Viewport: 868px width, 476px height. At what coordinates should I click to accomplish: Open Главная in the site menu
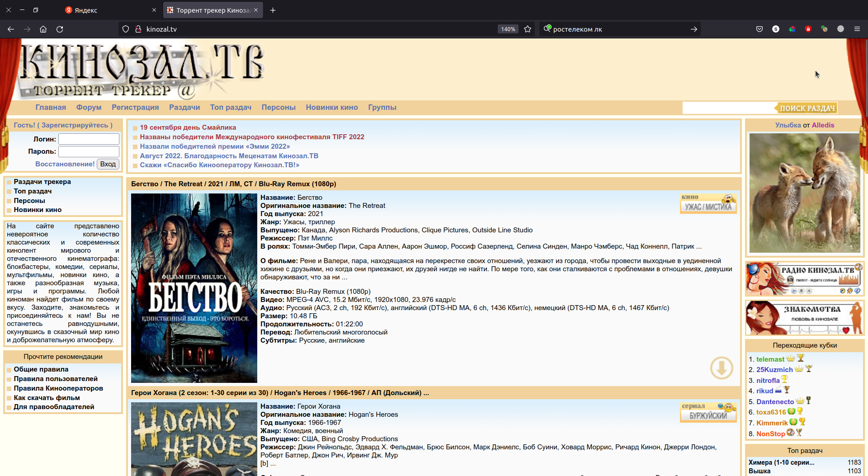[51, 107]
